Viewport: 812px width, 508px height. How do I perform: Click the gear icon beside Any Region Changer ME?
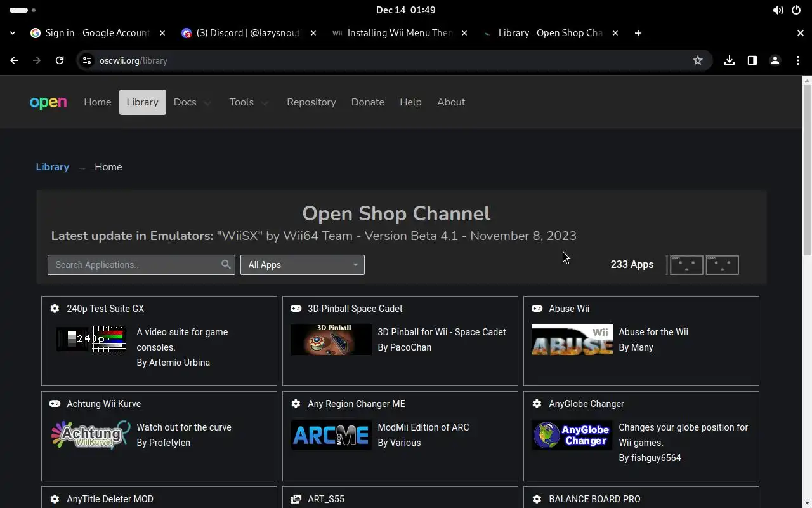(x=296, y=404)
